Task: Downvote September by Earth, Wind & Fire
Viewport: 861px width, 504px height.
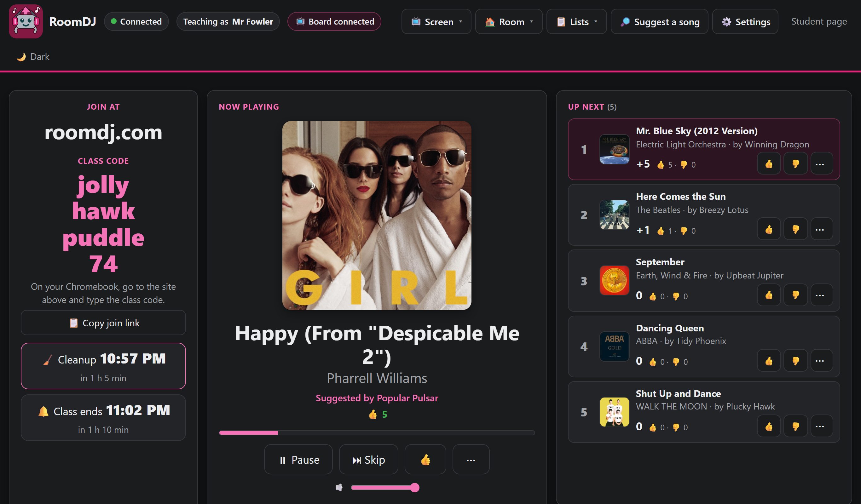Action: (x=795, y=295)
